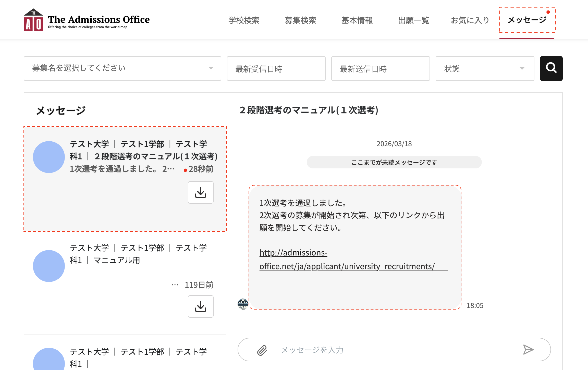Click the first thread's blue avatar circle
Viewport: 588px width, 370px height.
point(49,157)
